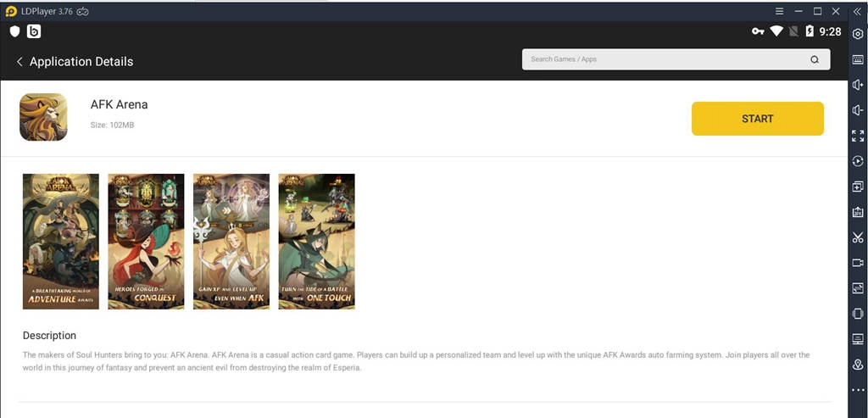Open the Heroes Forged in Conquest screenshot

146,242
